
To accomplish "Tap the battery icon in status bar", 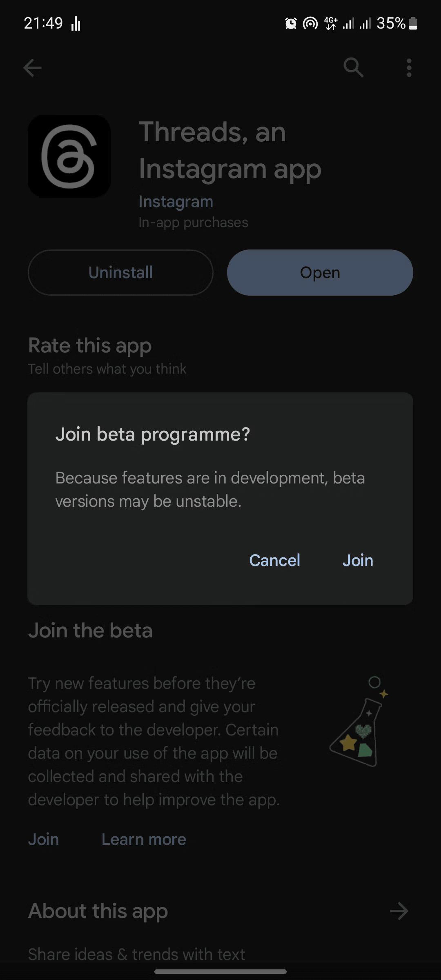I will click(x=413, y=23).
